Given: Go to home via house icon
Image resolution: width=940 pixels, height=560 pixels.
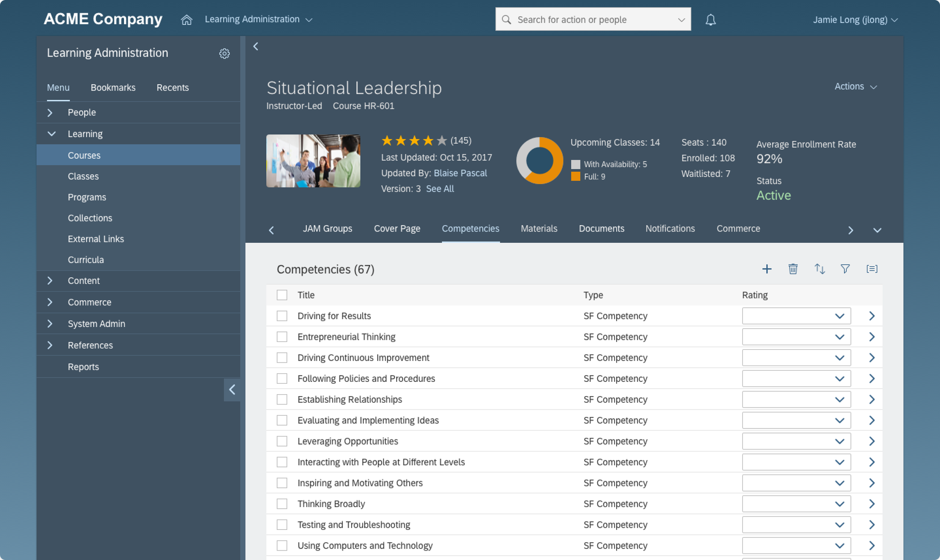Looking at the screenshot, I should click(x=186, y=20).
